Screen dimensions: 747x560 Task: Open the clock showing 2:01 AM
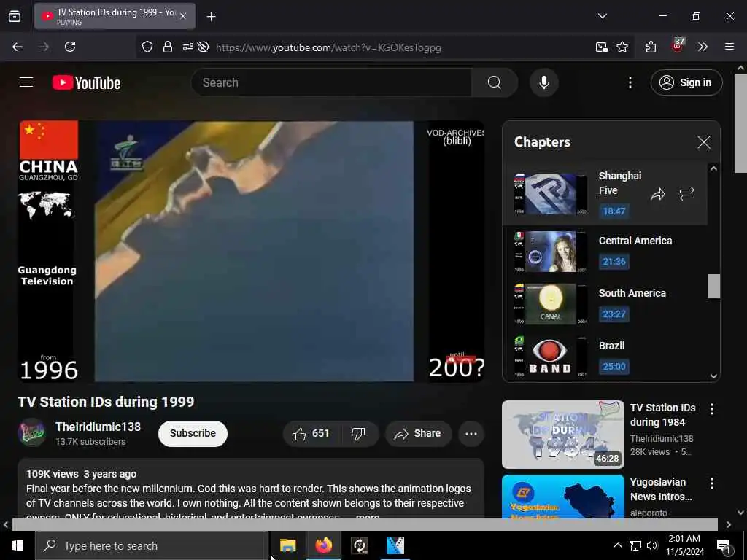[684, 545]
